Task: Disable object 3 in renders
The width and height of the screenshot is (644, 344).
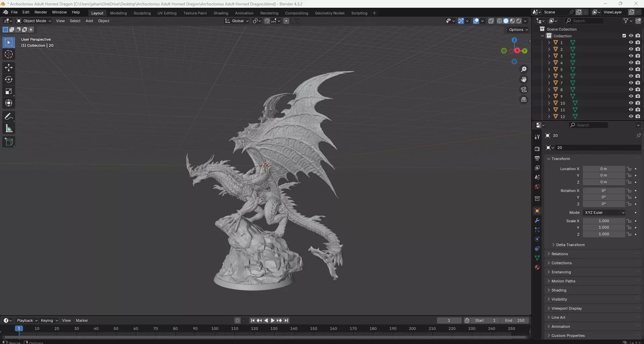Action: tap(638, 56)
